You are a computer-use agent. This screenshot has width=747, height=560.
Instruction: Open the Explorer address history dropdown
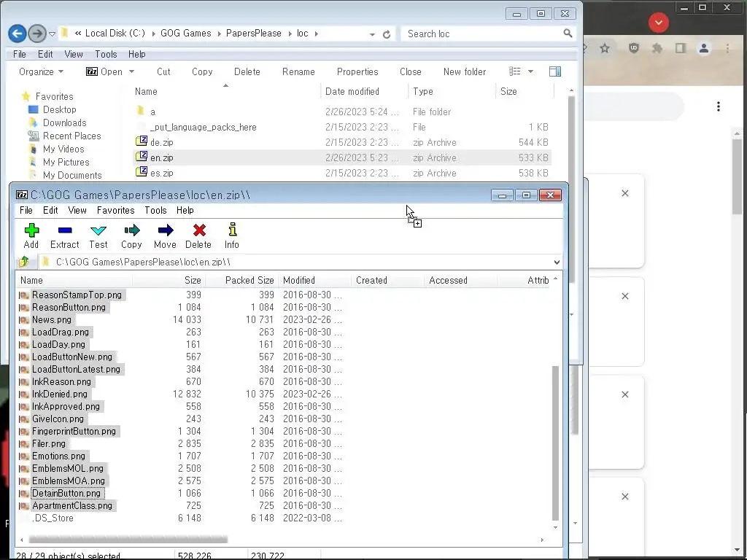click(372, 34)
